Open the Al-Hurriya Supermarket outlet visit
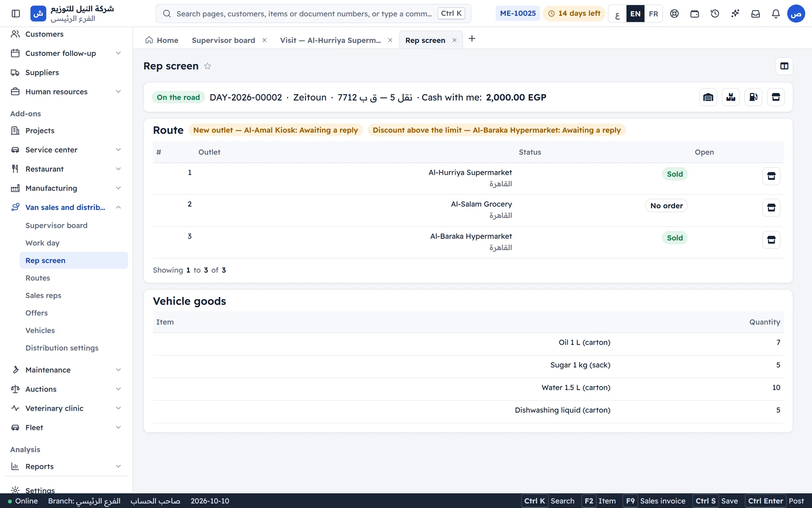Image resolution: width=812 pixels, height=508 pixels. (x=771, y=176)
